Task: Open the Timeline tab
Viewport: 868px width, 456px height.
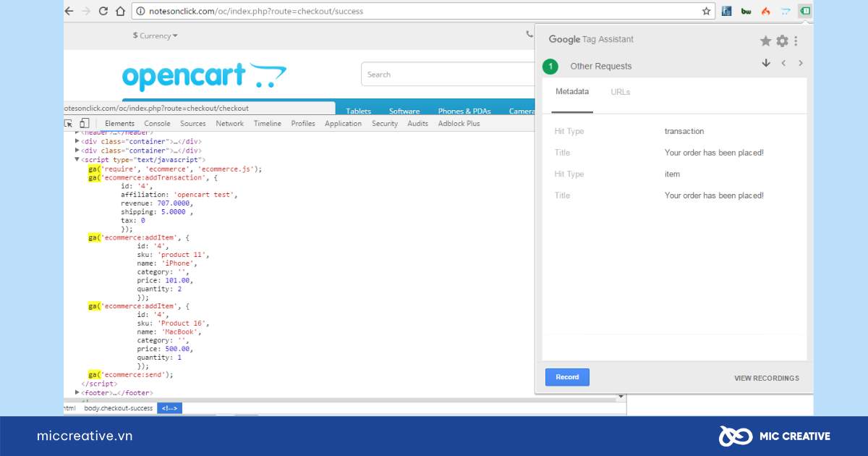Action: 268,124
